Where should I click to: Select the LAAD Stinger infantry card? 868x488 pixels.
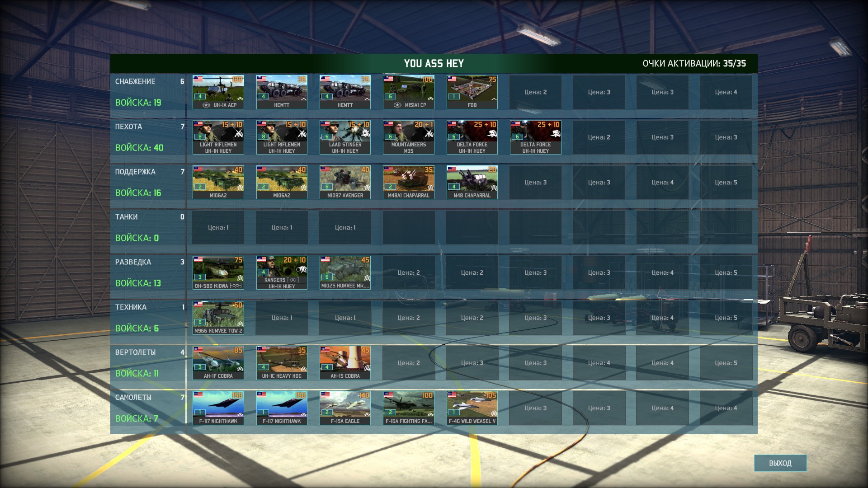pos(345,137)
